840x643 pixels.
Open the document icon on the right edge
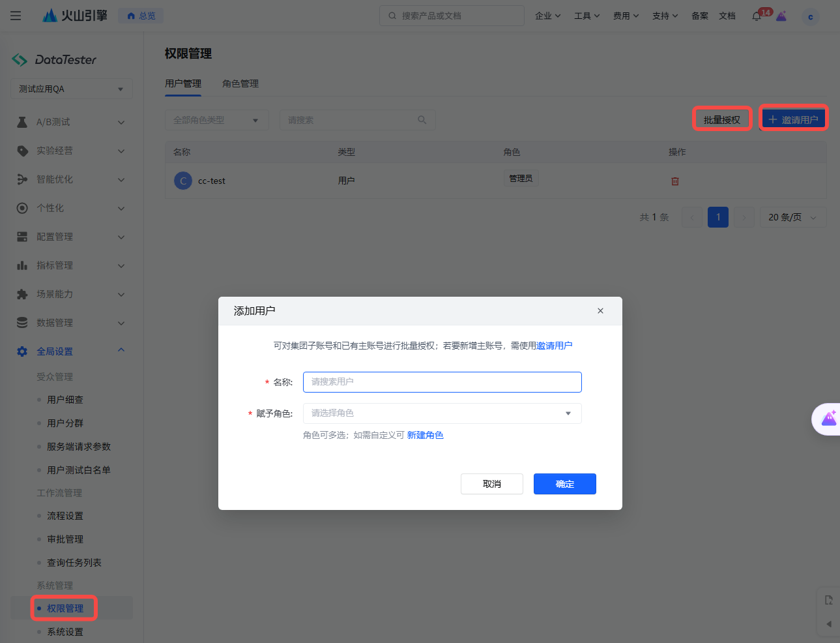(829, 600)
